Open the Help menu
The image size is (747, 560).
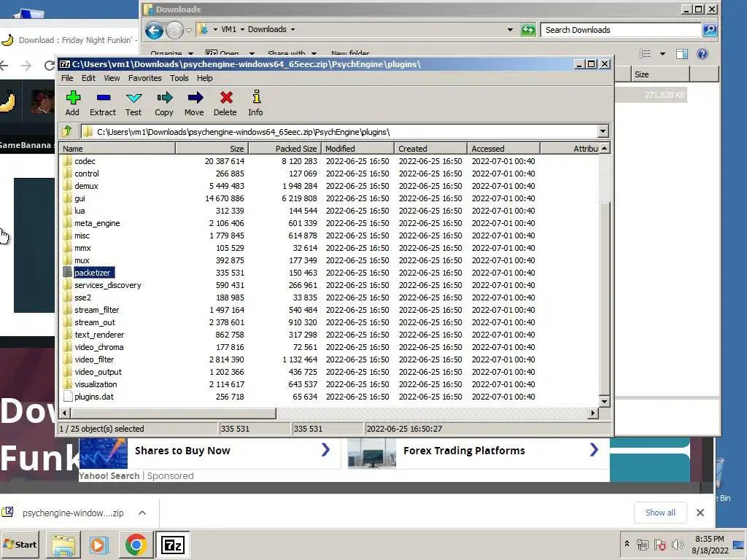(x=204, y=78)
